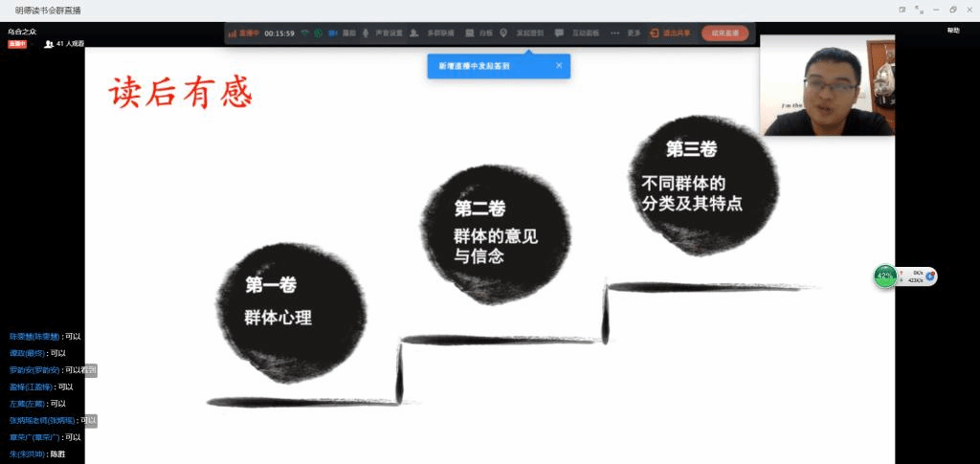Click the fullscreen icon in title bar
Screen dimensions: 980x464
point(919,9)
